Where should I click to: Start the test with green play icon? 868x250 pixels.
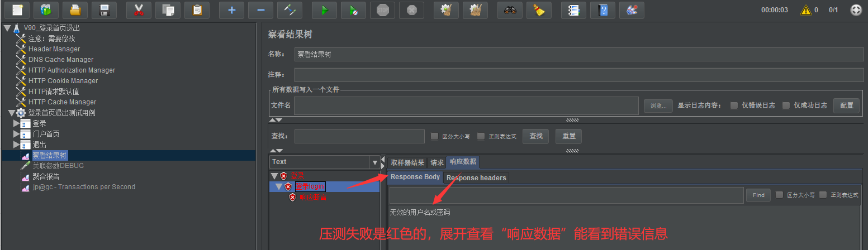click(324, 9)
